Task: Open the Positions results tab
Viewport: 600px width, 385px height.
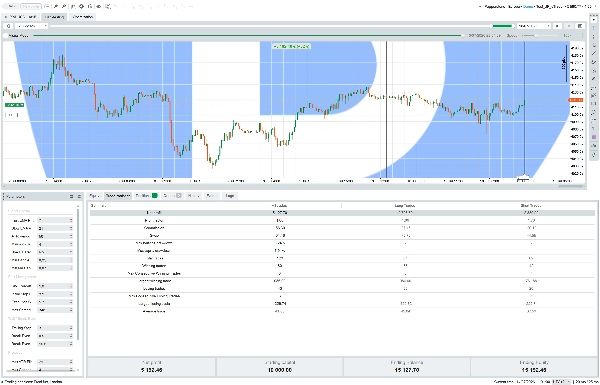Action: (146, 196)
